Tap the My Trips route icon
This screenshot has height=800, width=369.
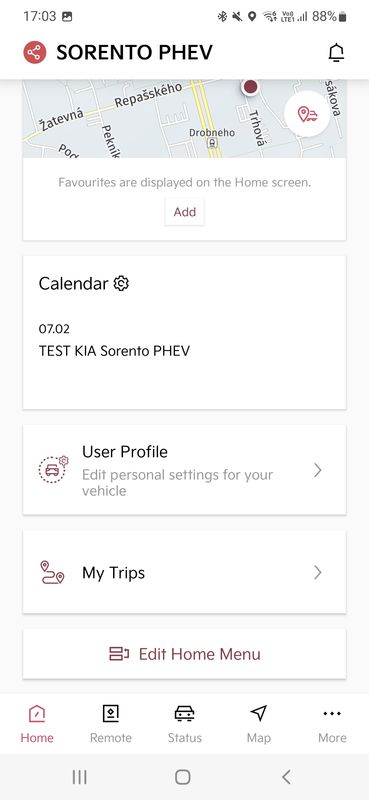coord(52,572)
